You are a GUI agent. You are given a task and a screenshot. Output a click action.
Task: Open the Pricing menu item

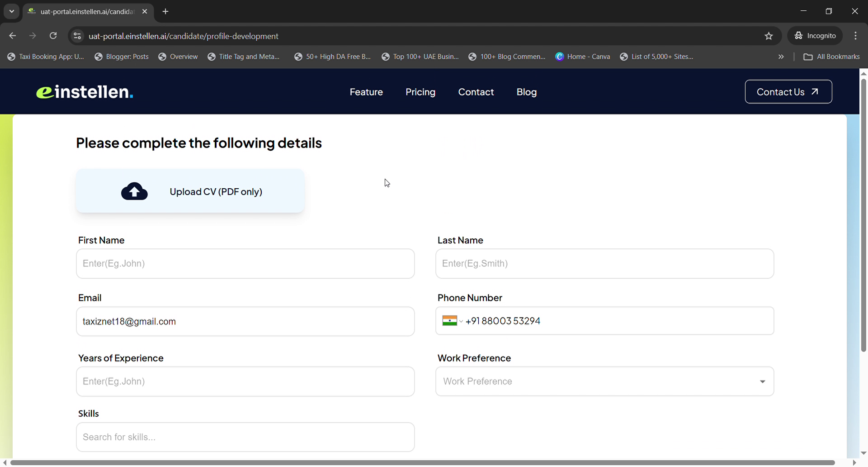pos(420,92)
